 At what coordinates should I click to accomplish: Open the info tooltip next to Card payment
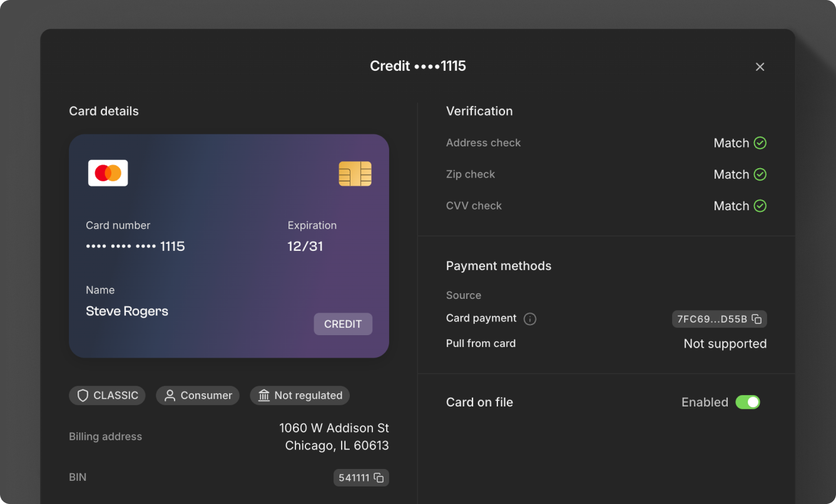tap(529, 319)
